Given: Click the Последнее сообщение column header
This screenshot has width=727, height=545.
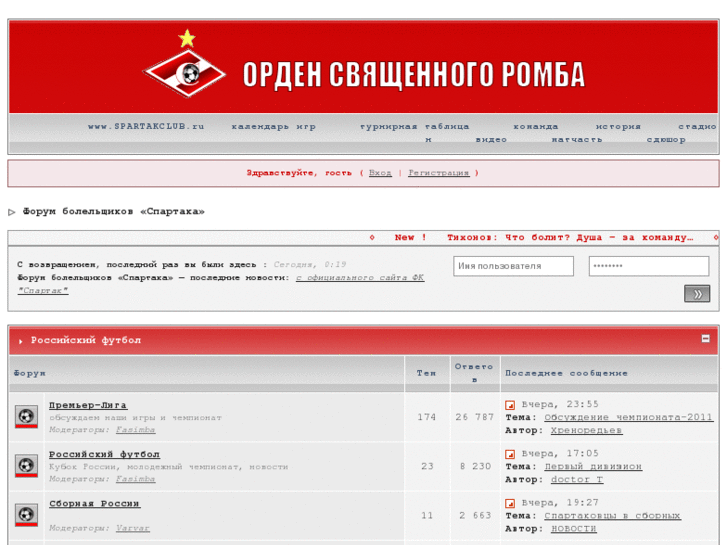Looking at the screenshot, I should click(x=566, y=373).
